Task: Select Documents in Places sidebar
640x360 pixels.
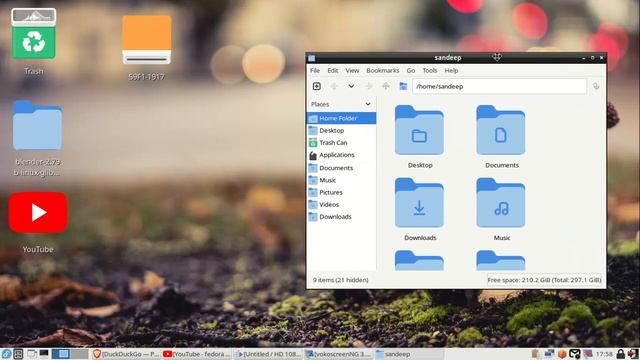Action: (x=342, y=168)
